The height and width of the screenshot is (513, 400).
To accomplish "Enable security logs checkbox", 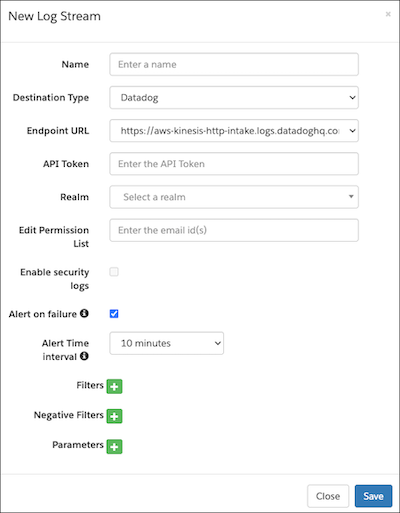I will [114, 272].
